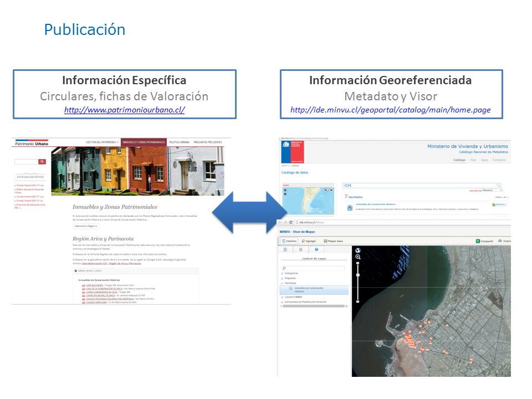
Task: Expand Instrumentos de Planificación Territorial layer group
Action: tap(282, 301)
